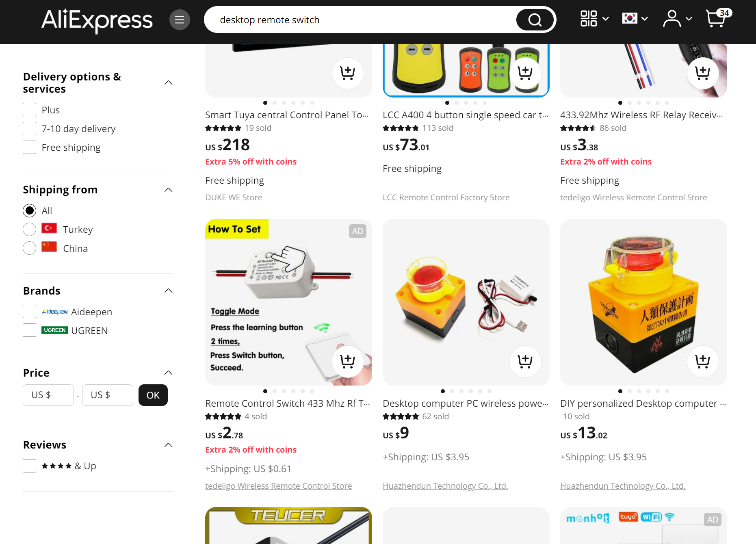756x544 pixels.
Task: Open the account profile dropdown
Action: (678, 19)
